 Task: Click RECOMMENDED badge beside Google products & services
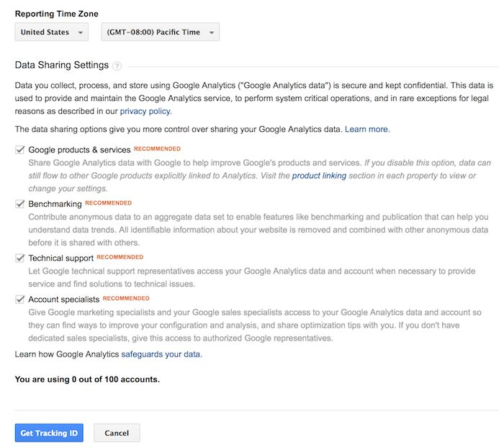[157, 149]
